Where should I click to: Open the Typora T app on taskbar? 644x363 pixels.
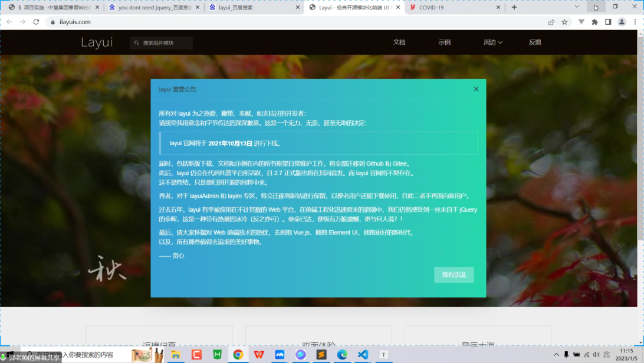click(x=383, y=354)
